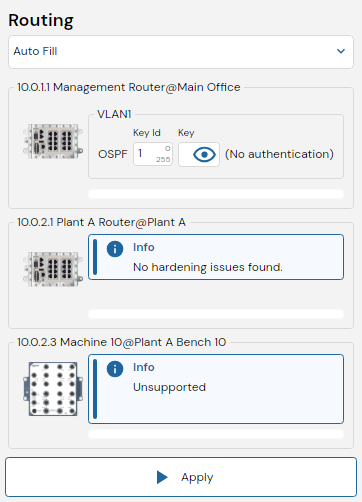
Task: Open the Auto Fill dropdown
Action: 181,52
